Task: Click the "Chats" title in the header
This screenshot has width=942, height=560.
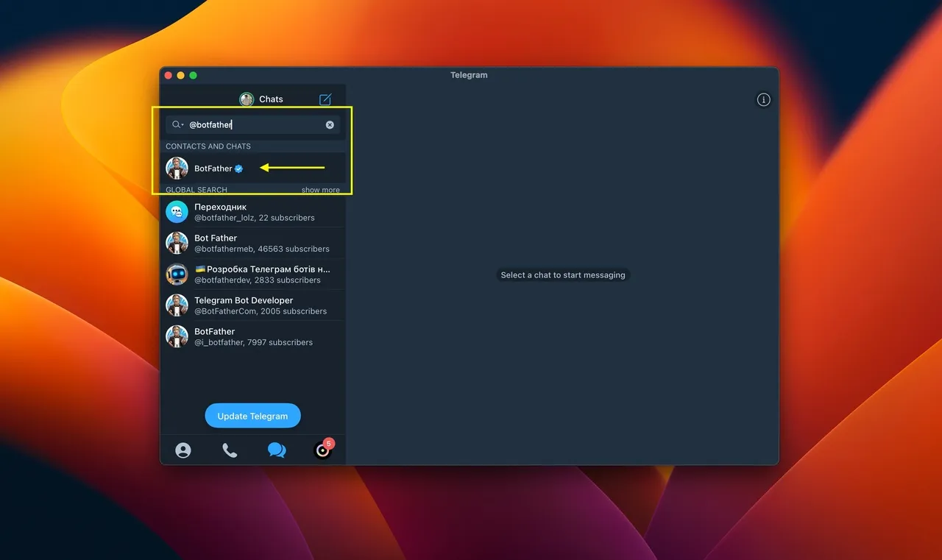Action: pos(271,99)
